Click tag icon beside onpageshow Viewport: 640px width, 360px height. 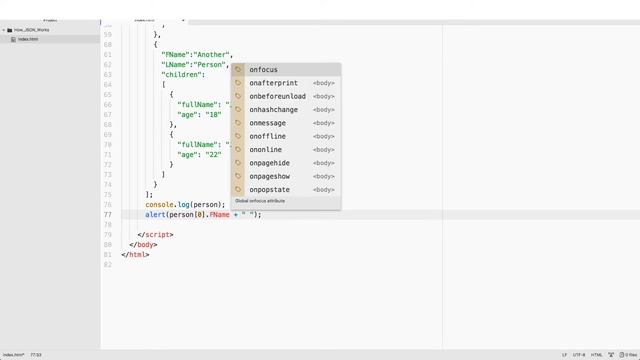238,176
